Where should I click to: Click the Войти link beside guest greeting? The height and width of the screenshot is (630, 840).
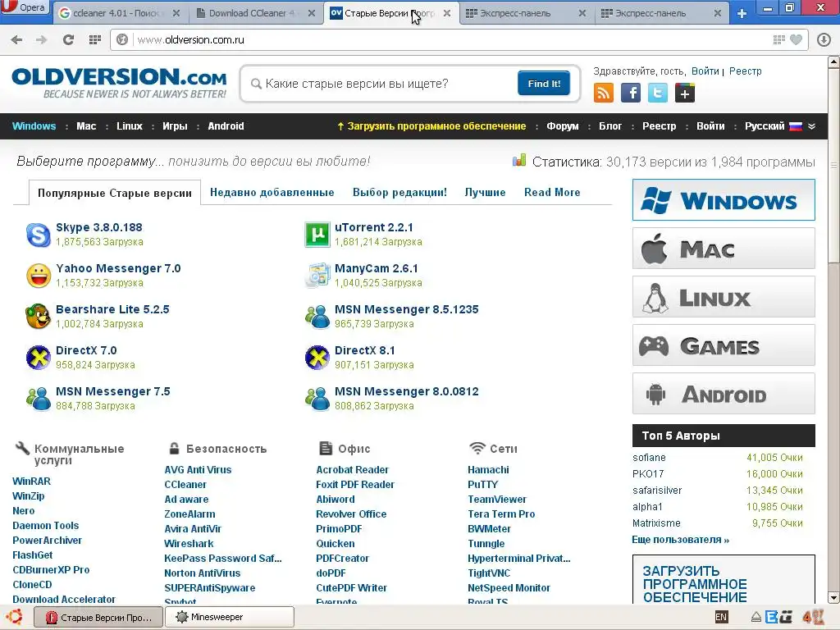[x=705, y=71]
